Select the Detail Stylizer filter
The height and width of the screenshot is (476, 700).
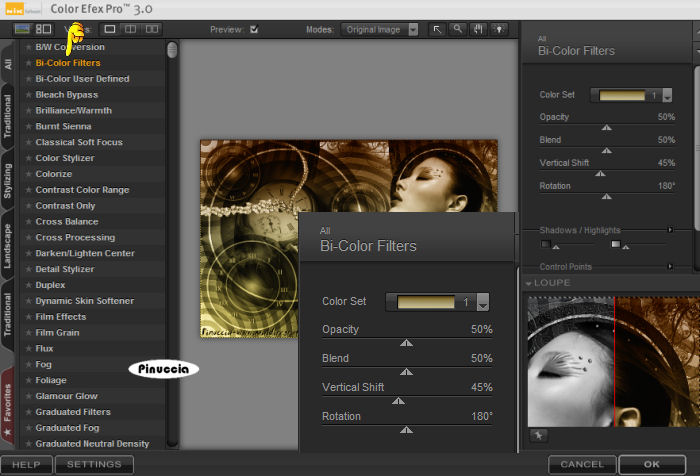[x=65, y=269]
